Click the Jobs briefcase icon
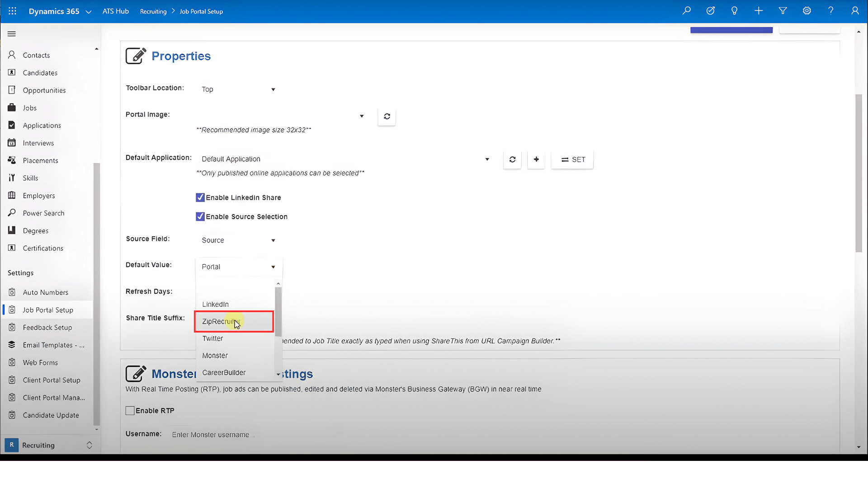 (x=12, y=108)
